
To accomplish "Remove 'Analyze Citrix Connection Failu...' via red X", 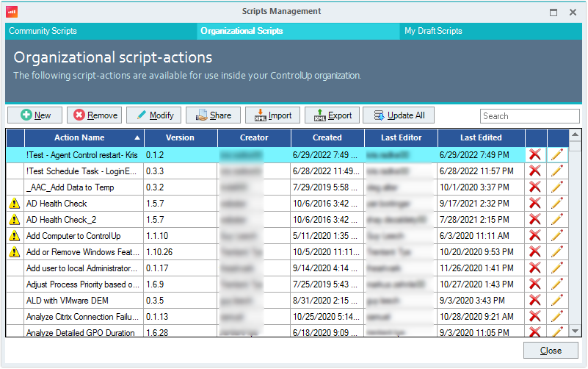I will (535, 316).
